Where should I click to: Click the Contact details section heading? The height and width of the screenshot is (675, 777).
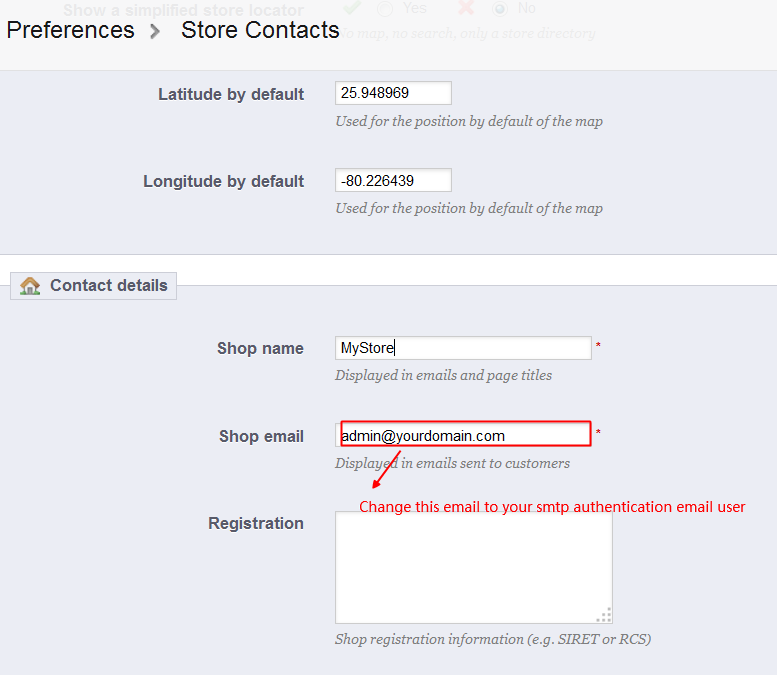(x=108, y=286)
